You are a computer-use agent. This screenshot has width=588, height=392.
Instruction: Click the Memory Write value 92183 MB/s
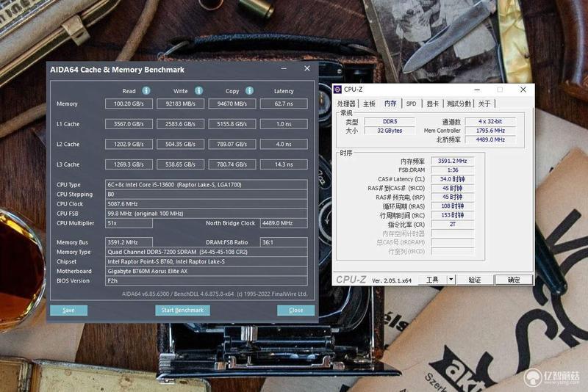[x=180, y=104]
